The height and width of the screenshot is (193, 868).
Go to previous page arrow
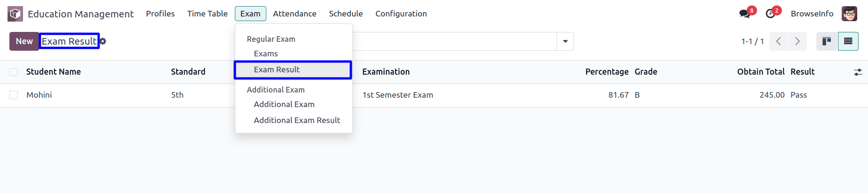click(x=778, y=41)
